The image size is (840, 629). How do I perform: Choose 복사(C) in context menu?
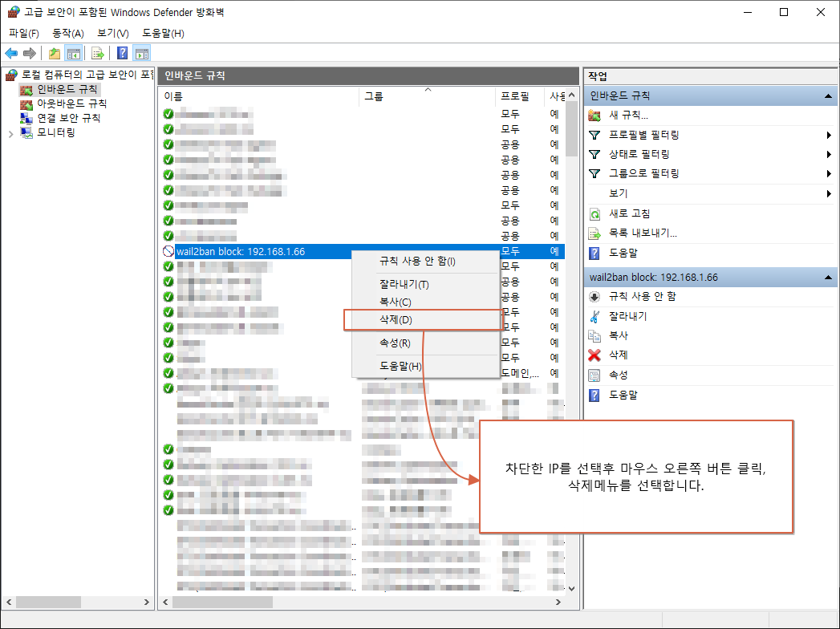(x=425, y=302)
